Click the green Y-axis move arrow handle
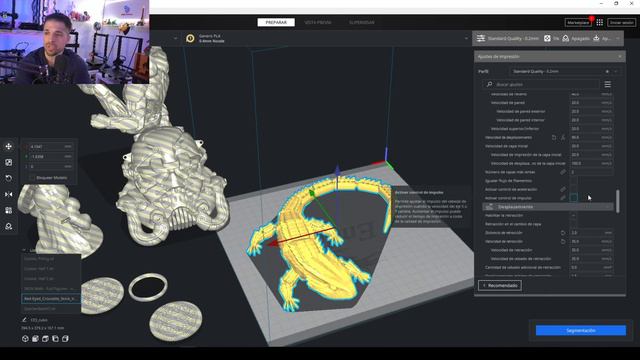 [x=311, y=193]
